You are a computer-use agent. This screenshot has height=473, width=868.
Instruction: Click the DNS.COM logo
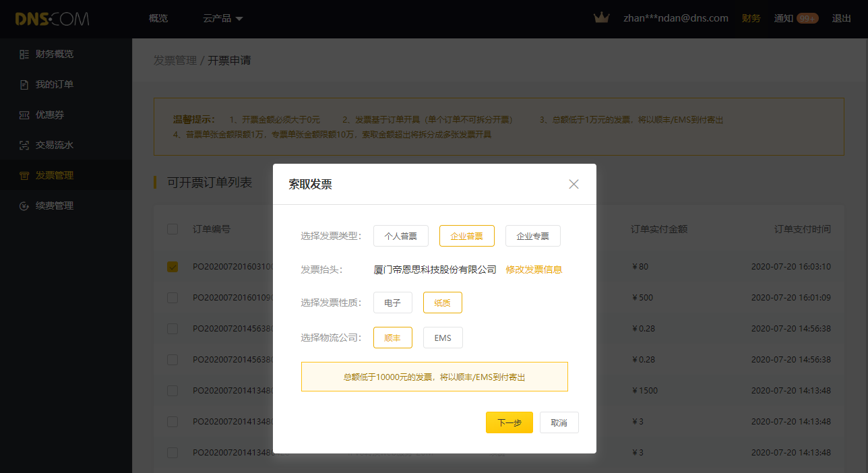[x=52, y=19]
